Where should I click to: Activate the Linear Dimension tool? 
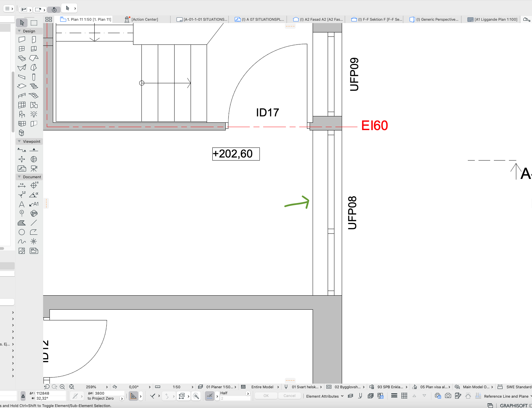coord(22,185)
